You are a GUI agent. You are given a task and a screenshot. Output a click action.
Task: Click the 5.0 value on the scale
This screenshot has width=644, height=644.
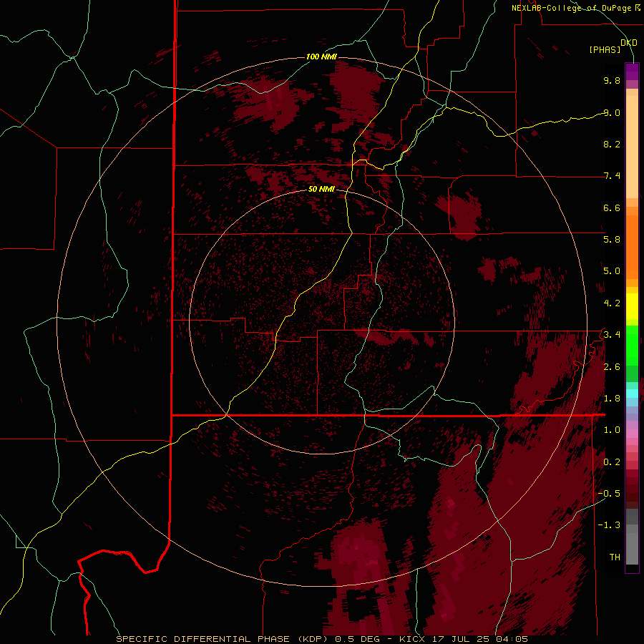tap(612, 271)
